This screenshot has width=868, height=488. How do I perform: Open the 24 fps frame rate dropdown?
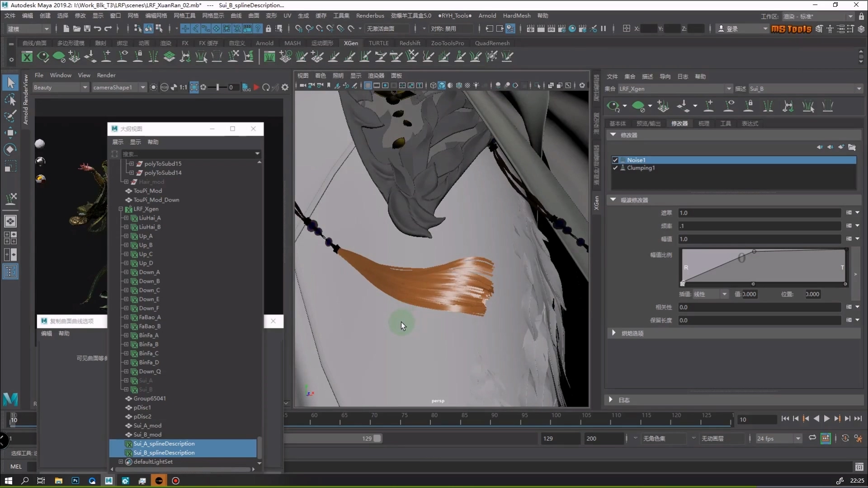click(x=778, y=438)
